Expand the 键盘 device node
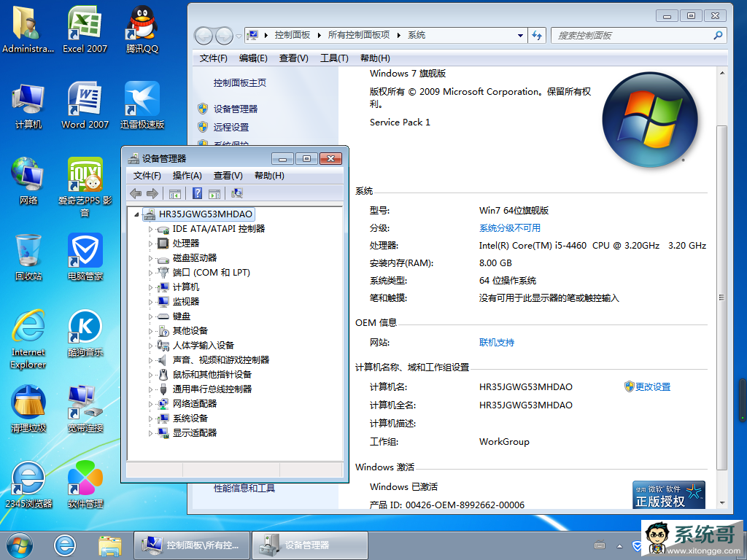747x560 pixels. pyautogui.click(x=150, y=316)
